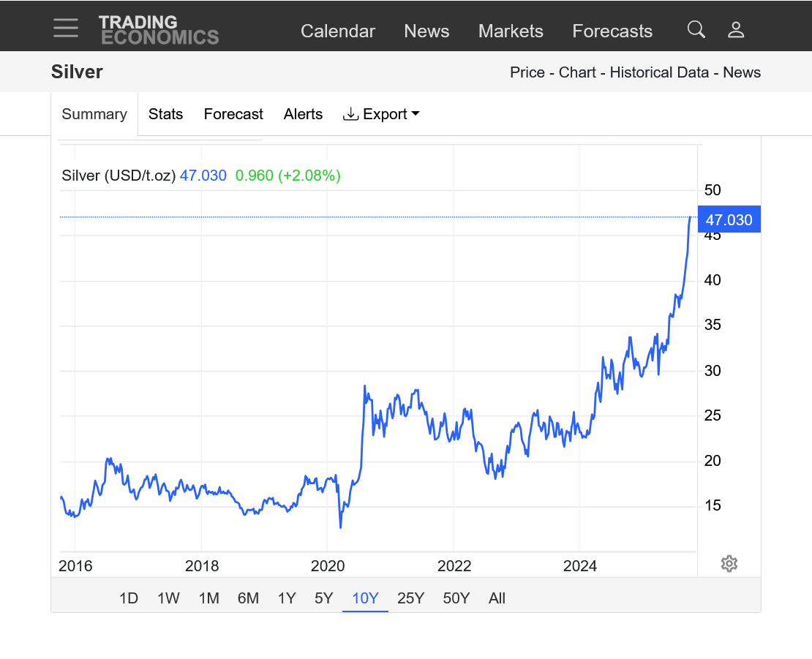Viewport: 812px width, 659px height.
Task: Click the Trading Economics logo
Action: (159, 30)
